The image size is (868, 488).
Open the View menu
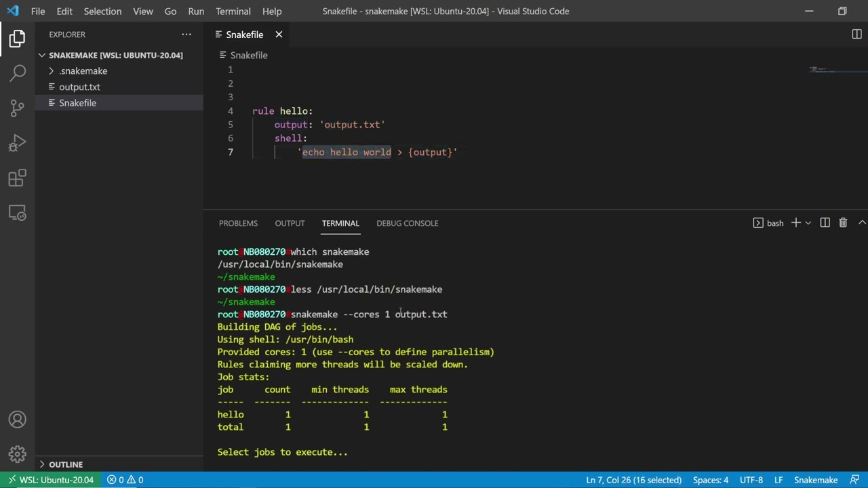coord(142,11)
